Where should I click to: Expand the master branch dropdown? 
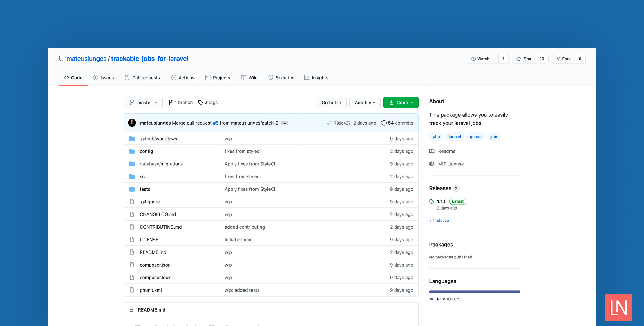[x=143, y=102]
